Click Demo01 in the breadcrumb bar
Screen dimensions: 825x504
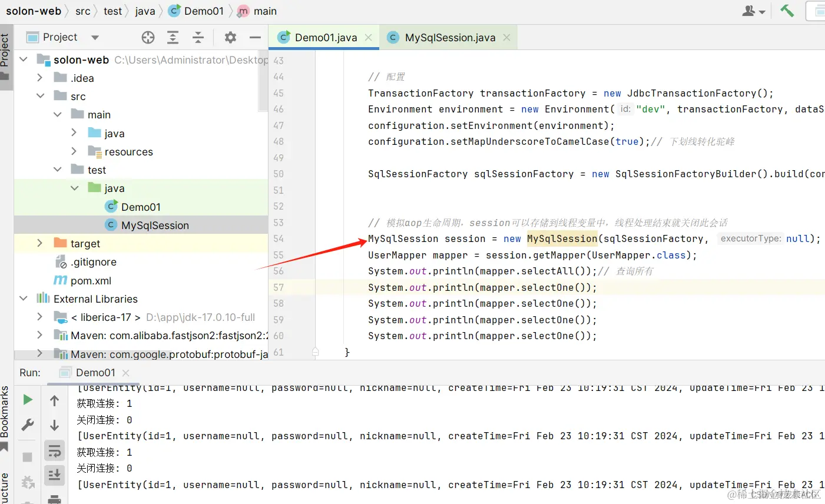[x=196, y=11]
